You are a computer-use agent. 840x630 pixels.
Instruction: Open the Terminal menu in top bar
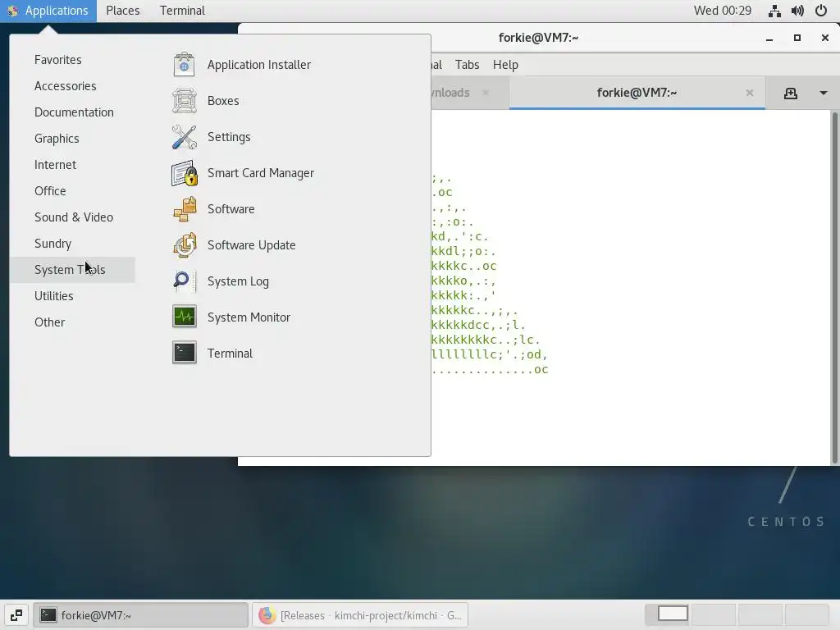182,11
